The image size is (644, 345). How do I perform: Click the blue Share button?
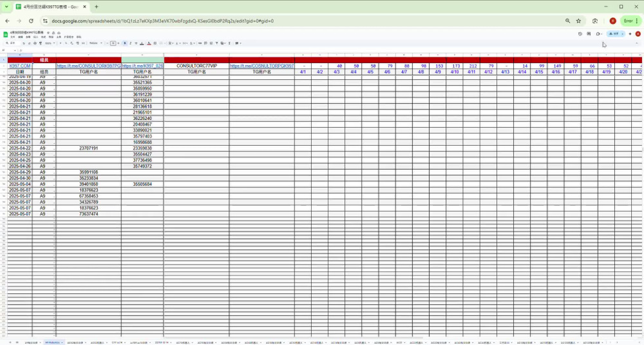(x=613, y=34)
